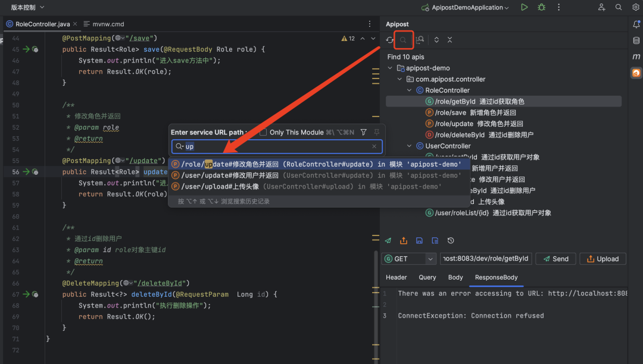Click the run ApipostDemoApplication play icon

(x=524, y=7)
